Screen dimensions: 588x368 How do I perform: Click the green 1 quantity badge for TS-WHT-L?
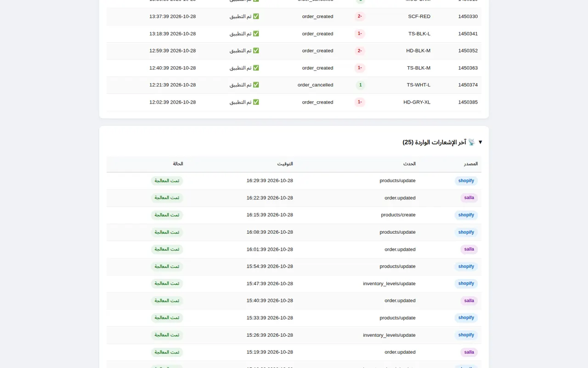(x=361, y=85)
